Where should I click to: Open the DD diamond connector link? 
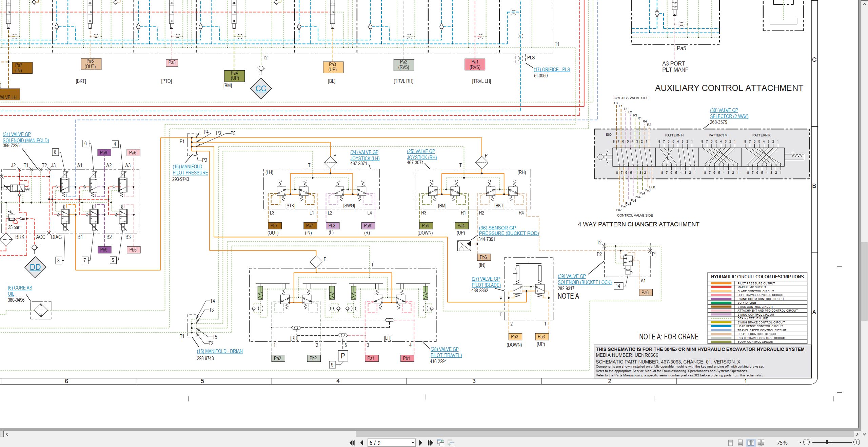(35, 267)
